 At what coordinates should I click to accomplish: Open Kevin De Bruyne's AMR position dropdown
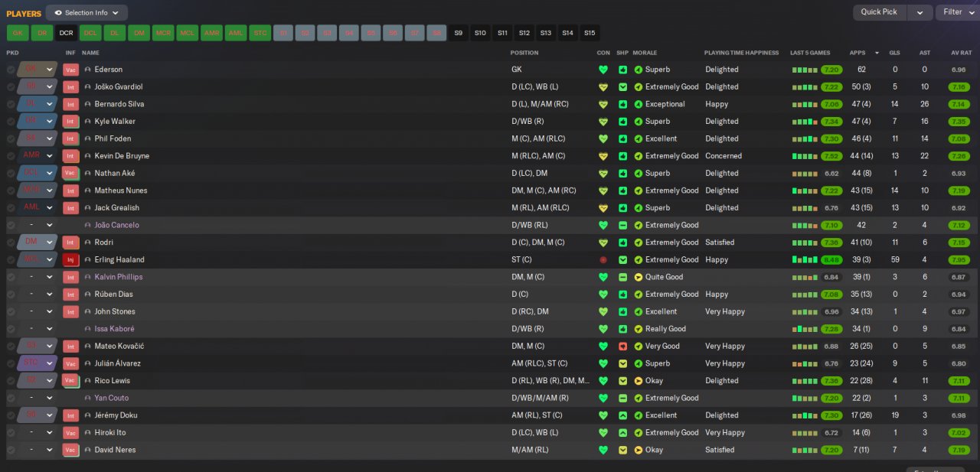(x=38, y=156)
